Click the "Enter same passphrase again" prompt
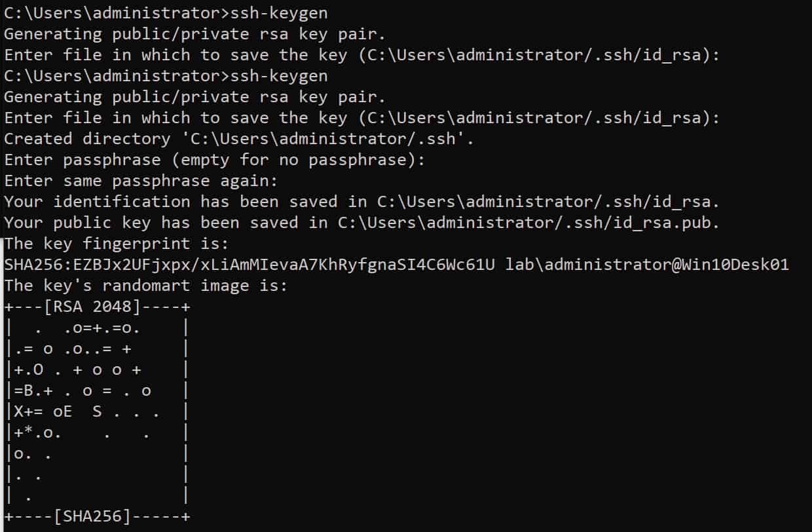The width and height of the screenshot is (812, 532). 141,181
